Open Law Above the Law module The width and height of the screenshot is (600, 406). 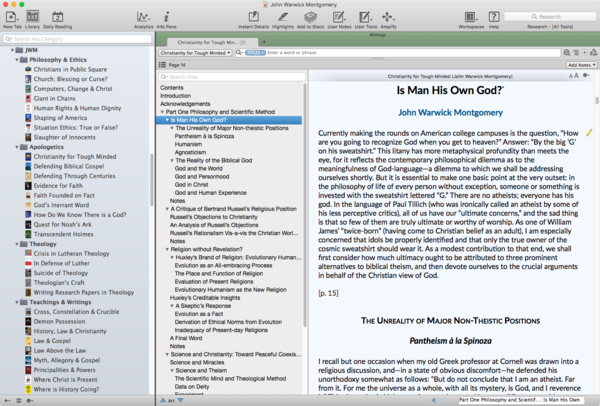point(60,351)
